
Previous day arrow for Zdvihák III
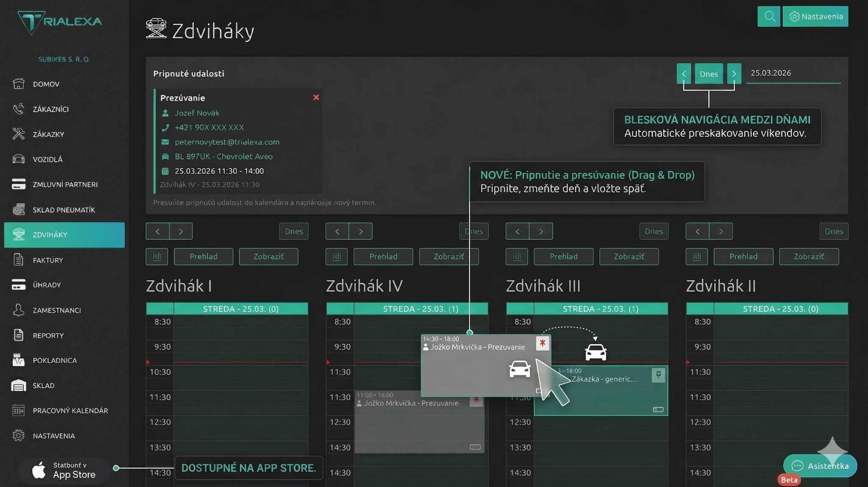pos(517,231)
